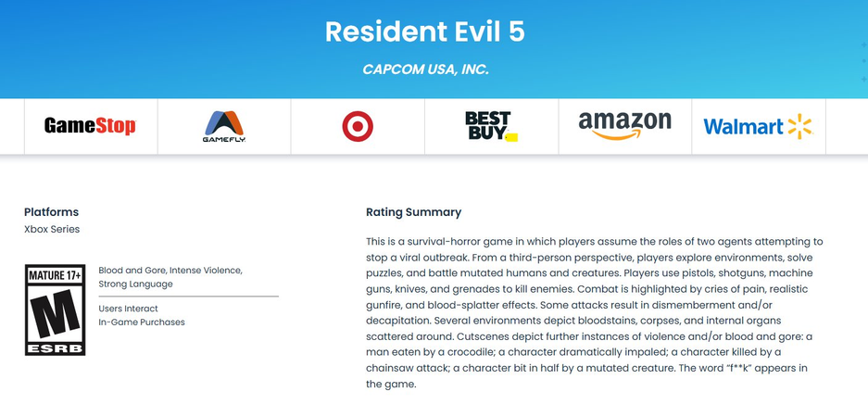Click the Walmart wordmark text
The width and height of the screenshot is (868, 417).
tap(743, 127)
